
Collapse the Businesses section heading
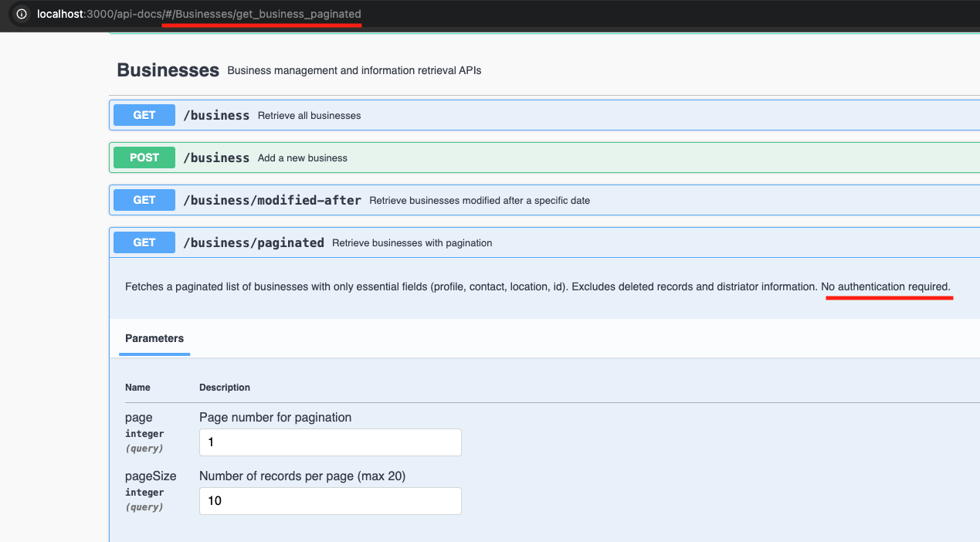(168, 70)
